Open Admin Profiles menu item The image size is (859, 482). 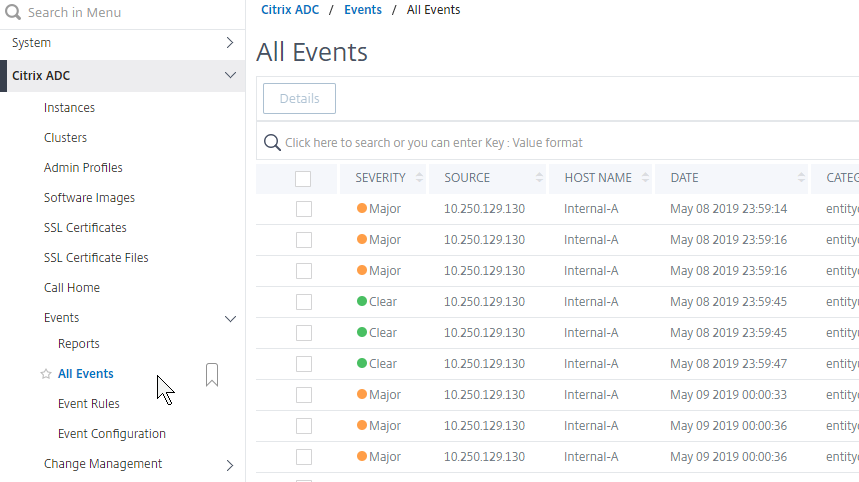[83, 168]
